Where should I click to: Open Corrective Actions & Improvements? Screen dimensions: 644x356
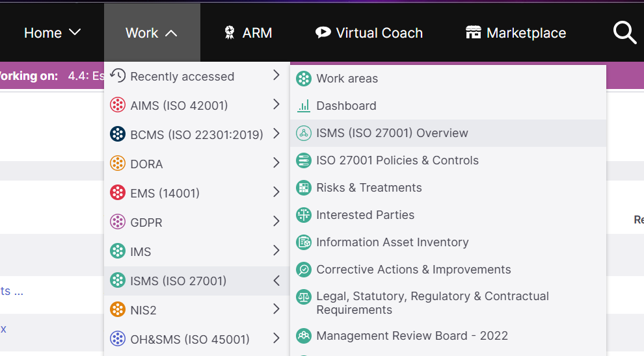pyautogui.click(x=448, y=270)
